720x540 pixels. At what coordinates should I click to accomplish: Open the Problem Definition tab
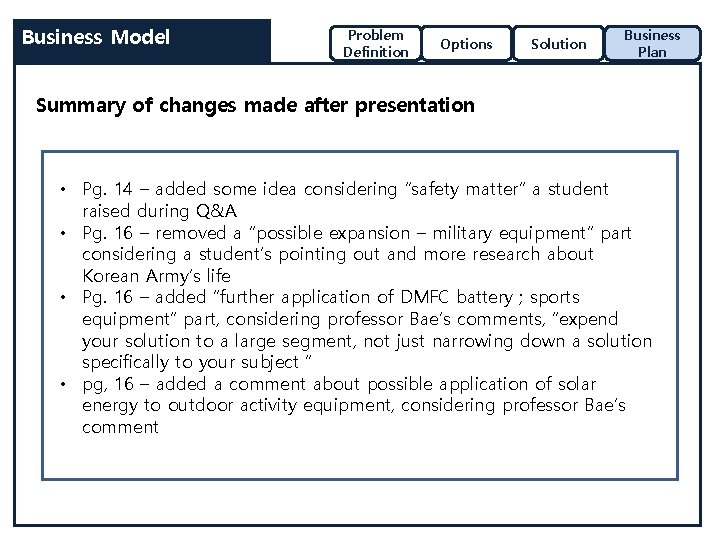[375, 43]
